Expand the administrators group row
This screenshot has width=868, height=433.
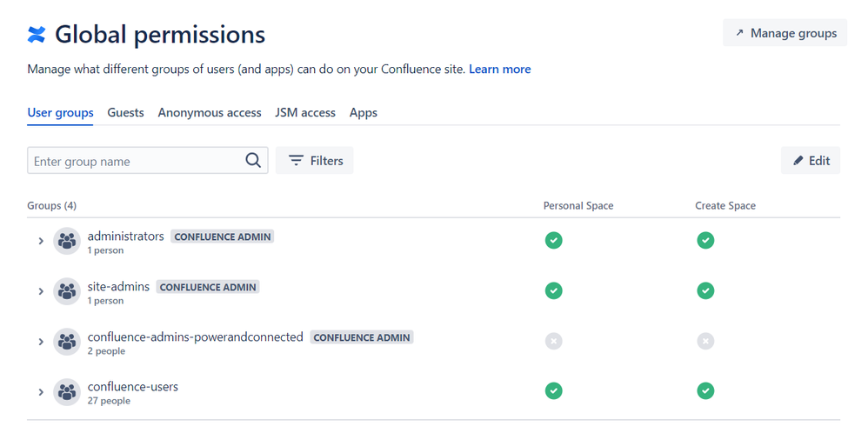pos(40,241)
